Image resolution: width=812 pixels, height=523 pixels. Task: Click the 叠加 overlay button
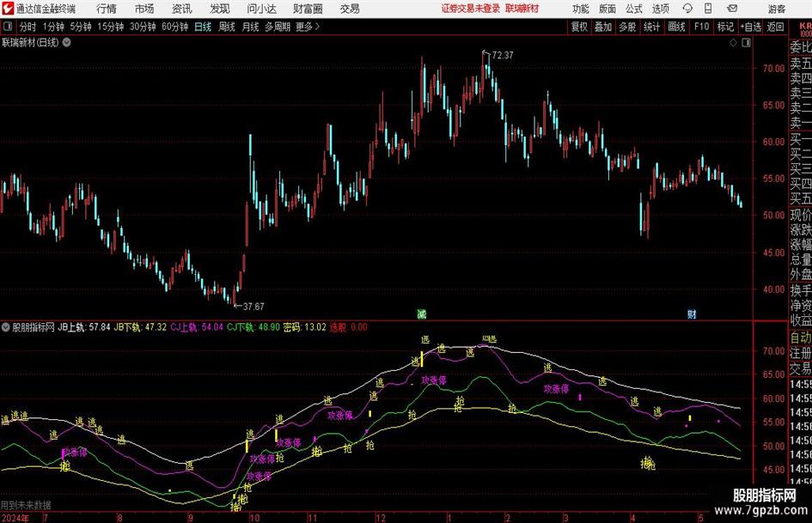[603, 27]
